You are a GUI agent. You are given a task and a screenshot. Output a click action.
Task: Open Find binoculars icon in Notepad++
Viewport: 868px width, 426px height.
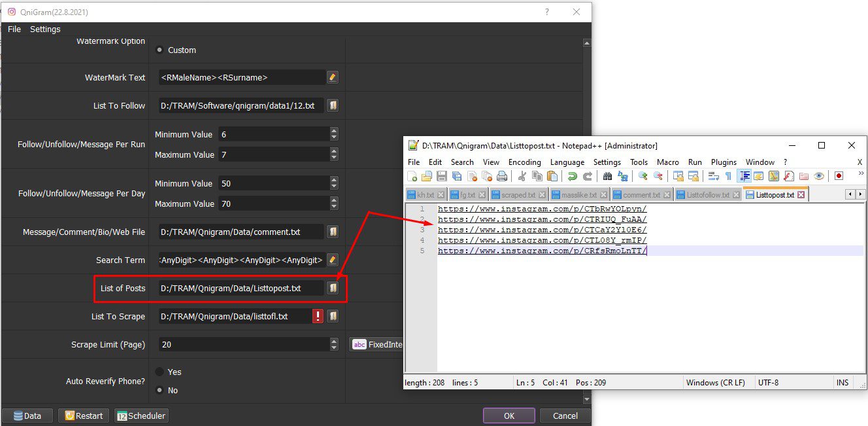[608, 176]
